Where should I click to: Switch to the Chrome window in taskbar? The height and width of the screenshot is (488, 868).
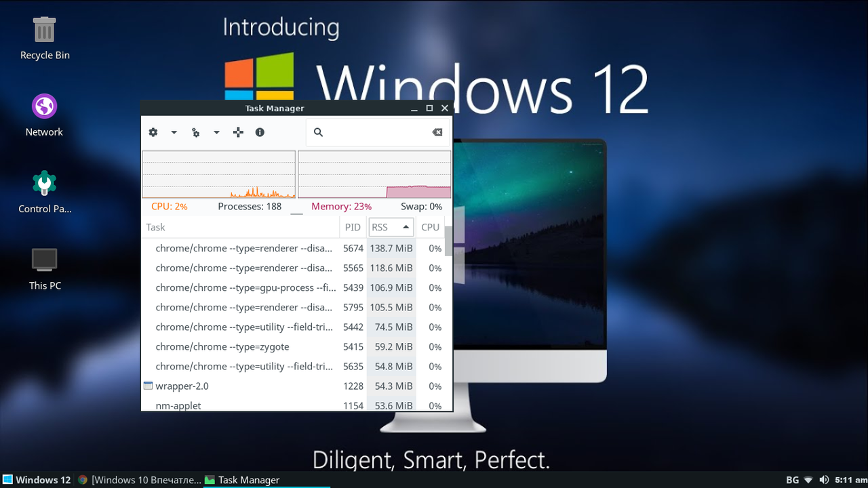coord(140,480)
